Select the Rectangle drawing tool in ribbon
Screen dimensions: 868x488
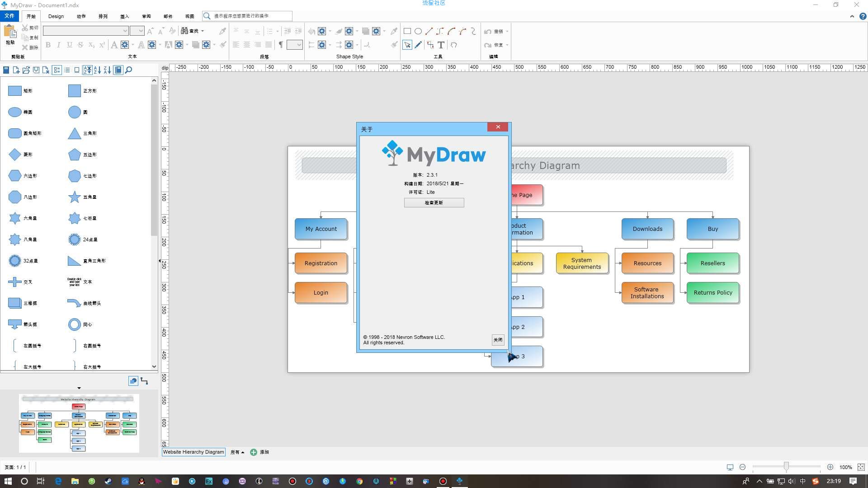click(x=407, y=31)
